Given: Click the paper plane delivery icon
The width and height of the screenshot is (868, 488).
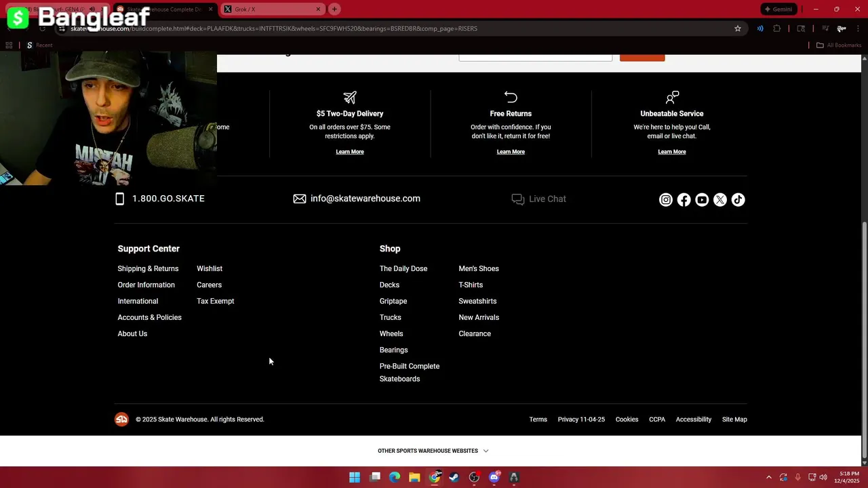Looking at the screenshot, I should coord(350,98).
